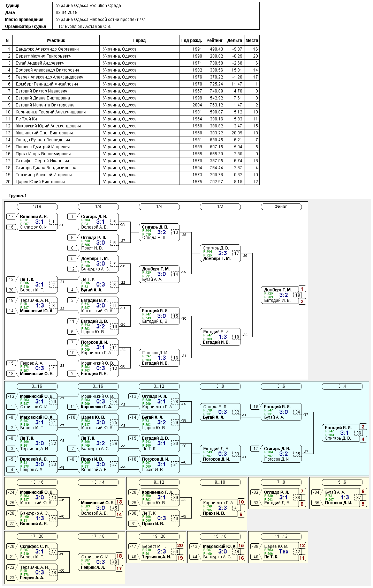Click the Рейтинг column header
Image resolution: width=373 pixels, height=588 pixels.
point(214,40)
